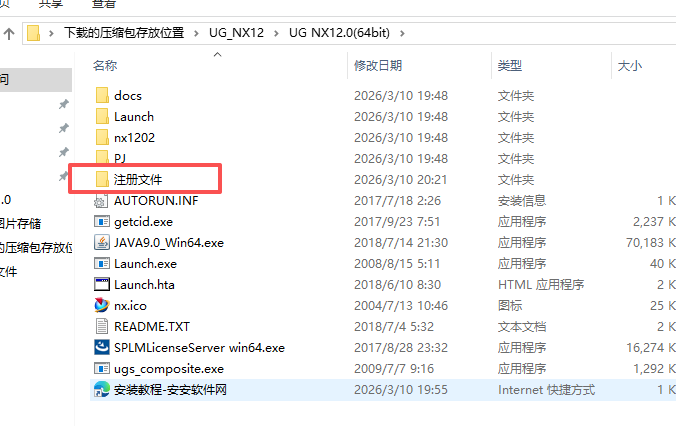Click Launch.hta file name

[144, 285]
